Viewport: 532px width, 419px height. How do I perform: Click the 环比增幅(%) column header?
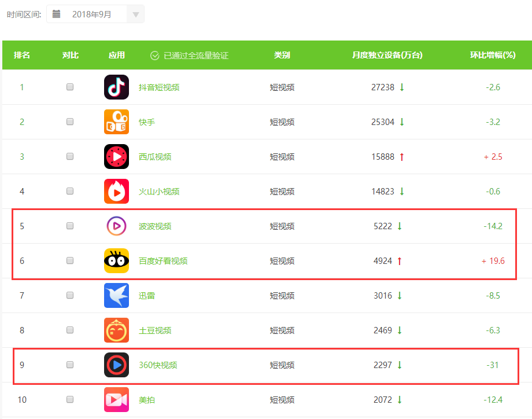tap(492, 56)
